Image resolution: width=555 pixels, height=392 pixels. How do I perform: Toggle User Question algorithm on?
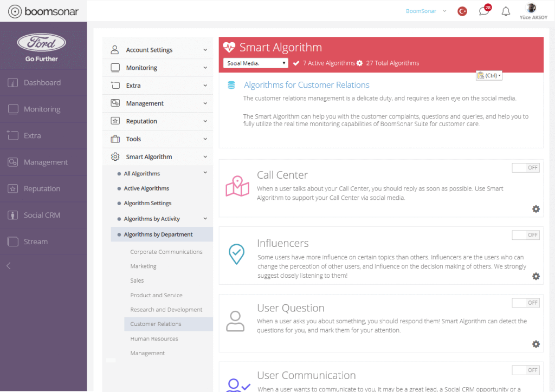tap(526, 303)
